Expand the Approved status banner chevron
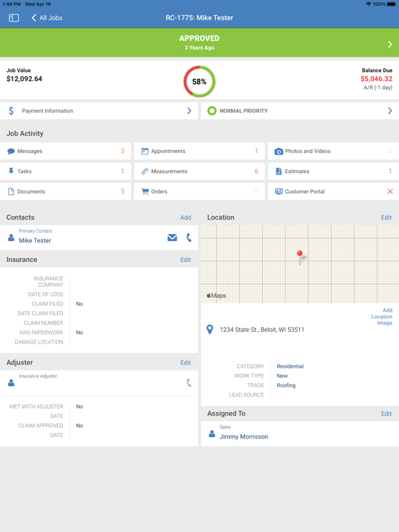The width and height of the screenshot is (399, 532). (x=390, y=44)
